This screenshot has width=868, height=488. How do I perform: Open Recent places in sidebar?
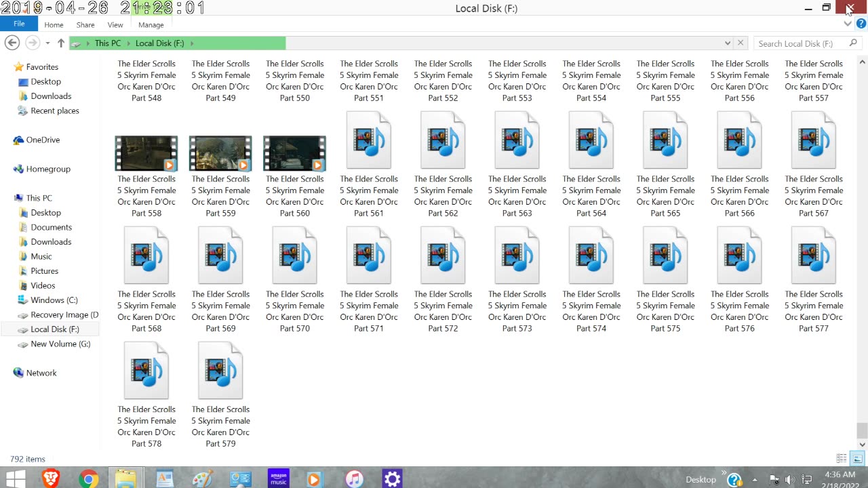tap(55, 110)
